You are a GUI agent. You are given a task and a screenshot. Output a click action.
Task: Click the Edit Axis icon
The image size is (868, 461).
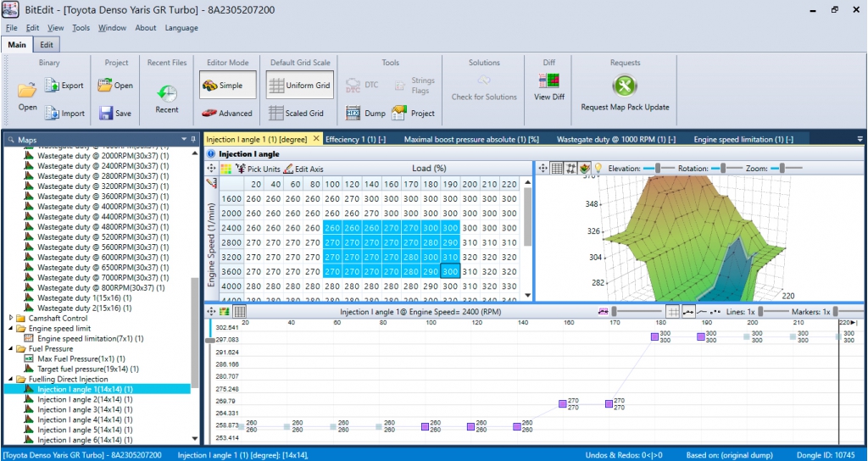point(288,169)
